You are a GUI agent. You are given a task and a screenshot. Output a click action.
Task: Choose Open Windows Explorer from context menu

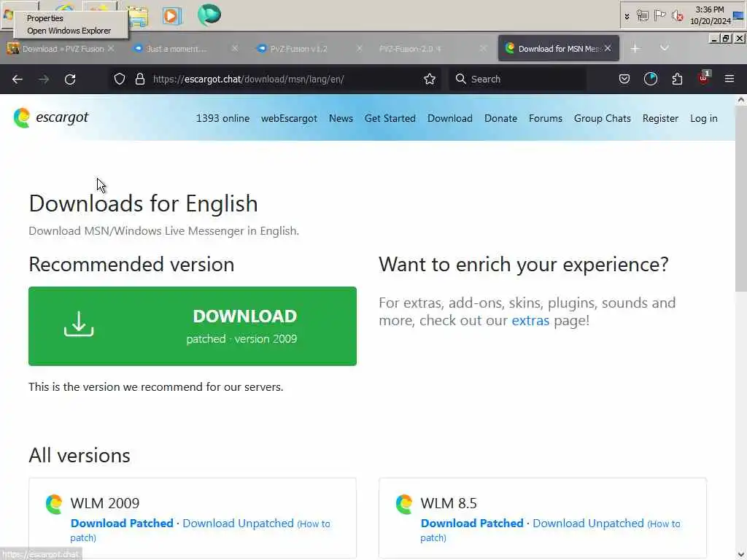click(x=69, y=31)
